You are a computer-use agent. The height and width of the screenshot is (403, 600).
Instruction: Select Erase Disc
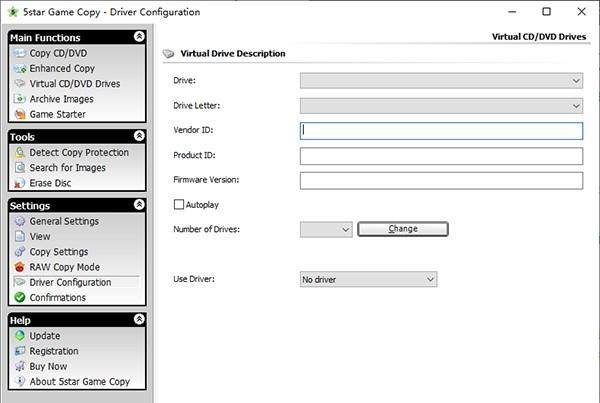click(51, 183)
